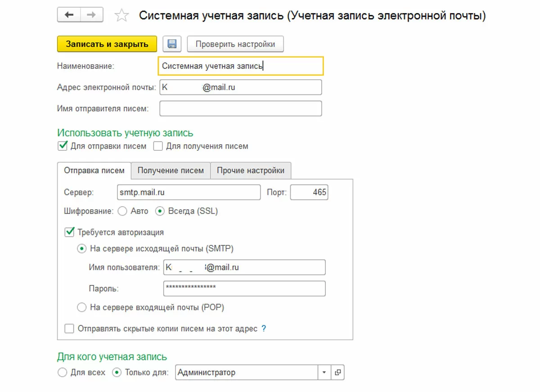Add to favorites with the star icon
Image resolution: width=540 pixels, height=392 pixels.
121,16
